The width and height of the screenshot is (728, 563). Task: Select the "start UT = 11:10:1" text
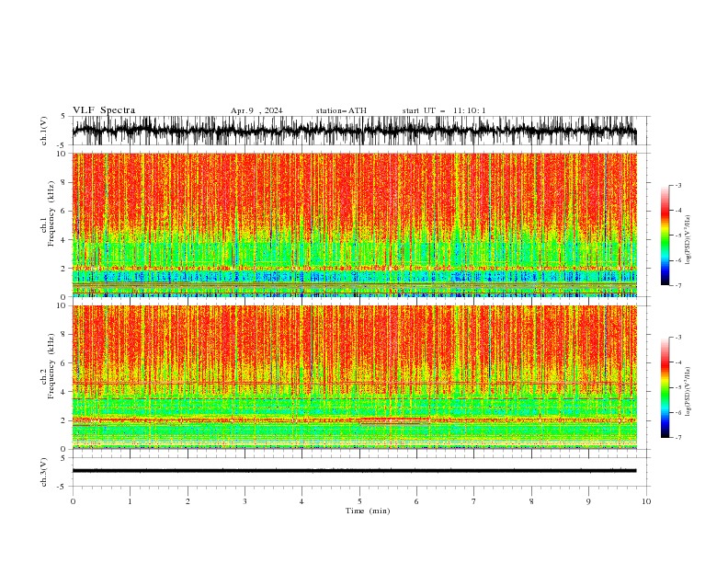(444, 110)
